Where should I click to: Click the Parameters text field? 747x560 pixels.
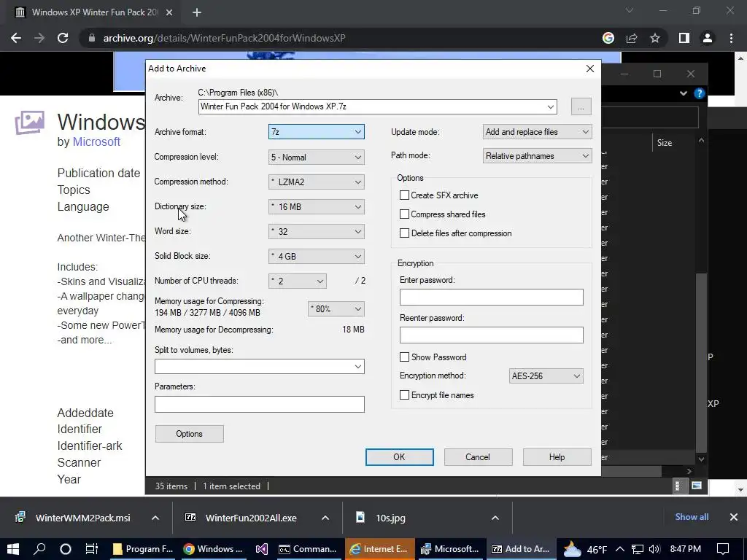pyautogui.click(x=260, y=404)
